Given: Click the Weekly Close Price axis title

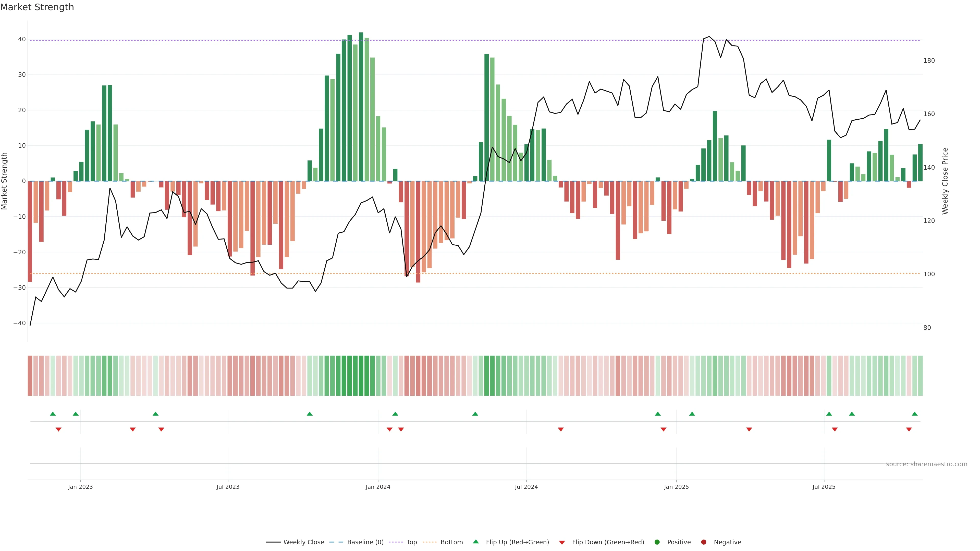Looking at the screenshot, I should coord(945,181).
